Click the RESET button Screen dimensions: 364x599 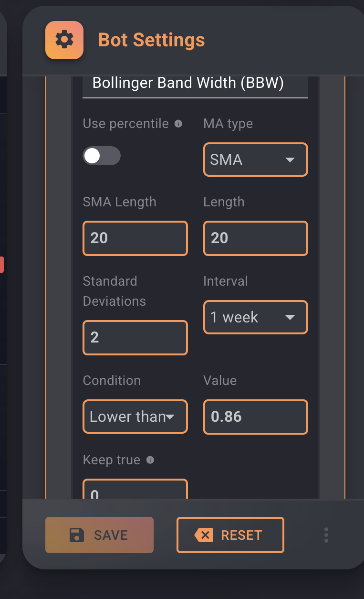pyautogui.click(x=230, y=535)
